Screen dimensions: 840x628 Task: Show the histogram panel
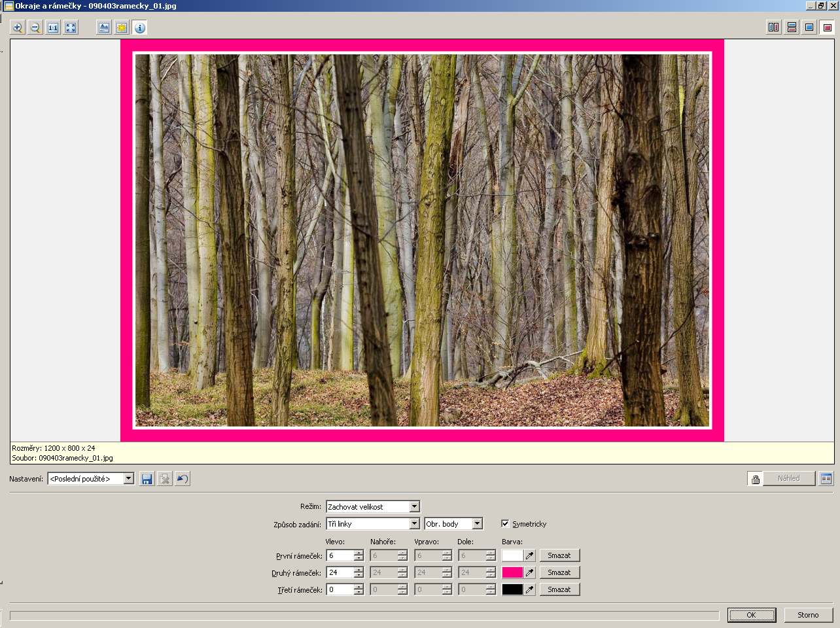(104, 27)
